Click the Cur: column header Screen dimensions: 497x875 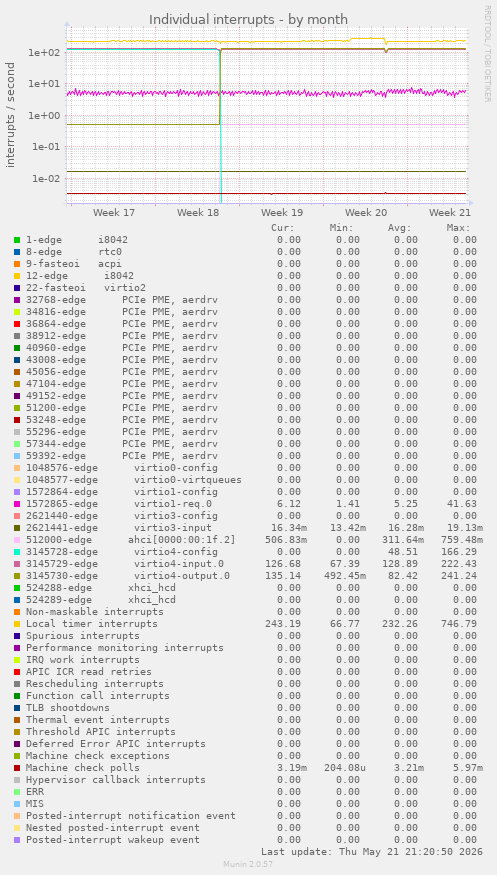(x=283, y=228)
